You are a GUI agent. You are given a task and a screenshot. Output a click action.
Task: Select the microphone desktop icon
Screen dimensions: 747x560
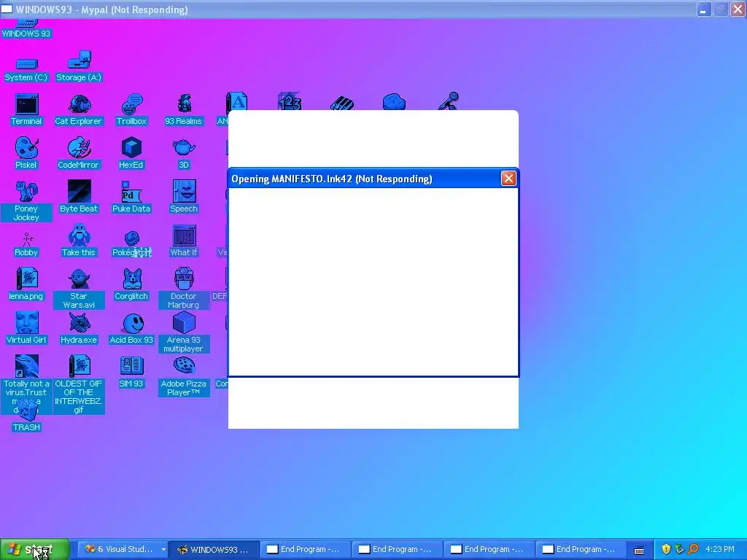(447, 101)
